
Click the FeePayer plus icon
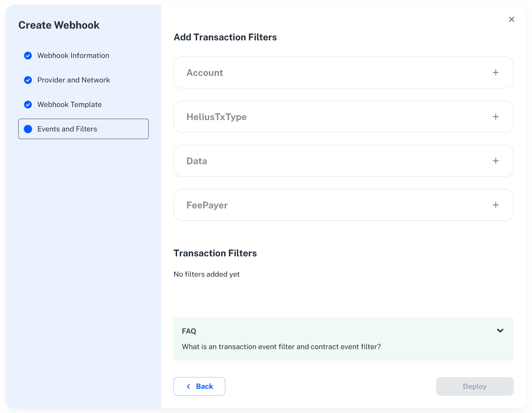coord(496,205)
